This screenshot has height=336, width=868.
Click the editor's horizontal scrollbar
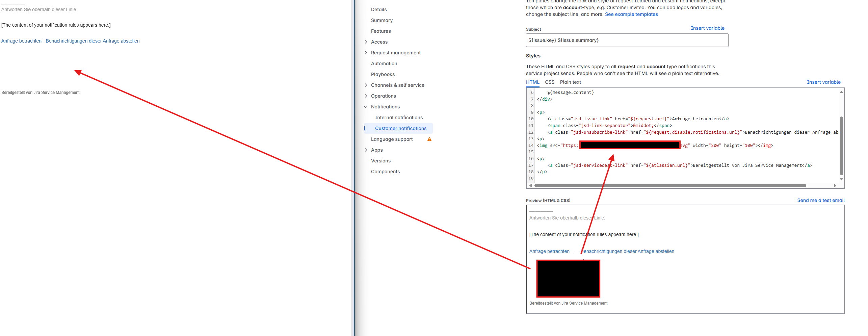tap(670, 185)
